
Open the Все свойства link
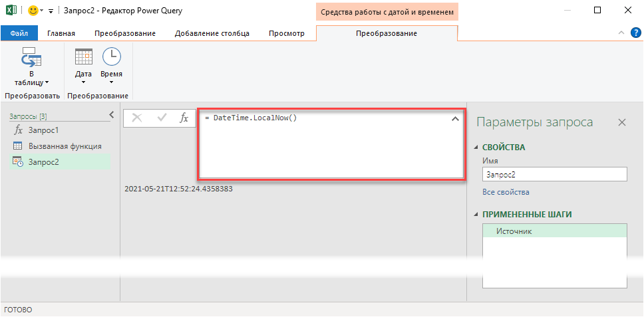click(506, 192)
